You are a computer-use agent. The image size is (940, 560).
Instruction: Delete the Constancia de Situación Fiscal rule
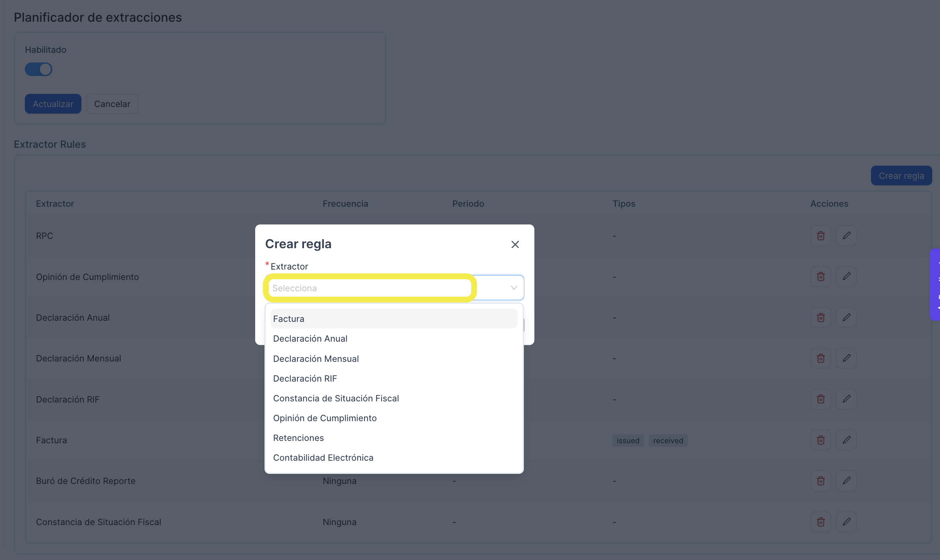point(821,522)
